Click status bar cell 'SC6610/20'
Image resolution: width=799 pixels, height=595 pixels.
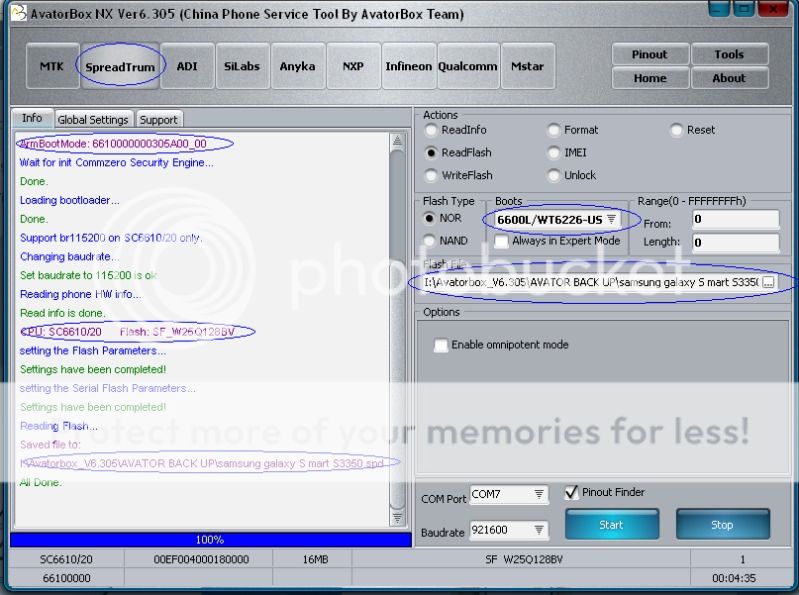[x=66, y=559]
